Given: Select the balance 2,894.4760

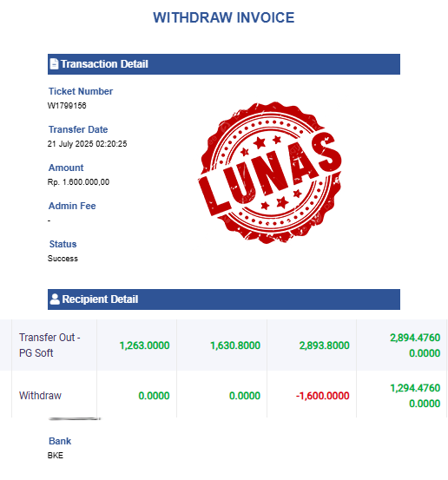Looking at the screenshot, I should point(415,338).
